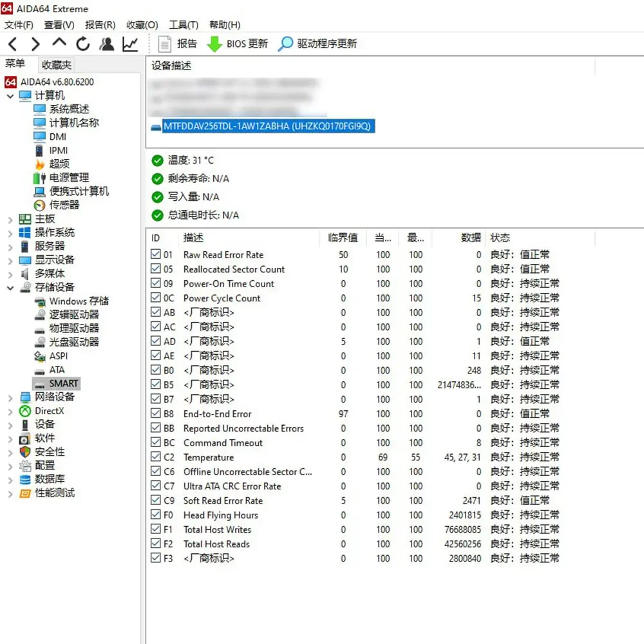Screen dimensions: 644x644
Task: Open the 工具(T) menu
Action: (184, 25)
